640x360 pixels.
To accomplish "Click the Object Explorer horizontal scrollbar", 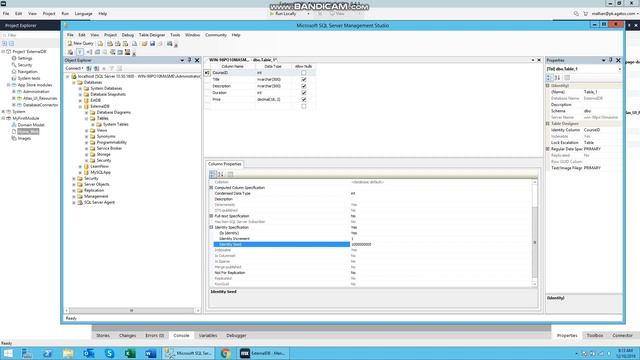I will pyautogui.click(x=132, y=311).
